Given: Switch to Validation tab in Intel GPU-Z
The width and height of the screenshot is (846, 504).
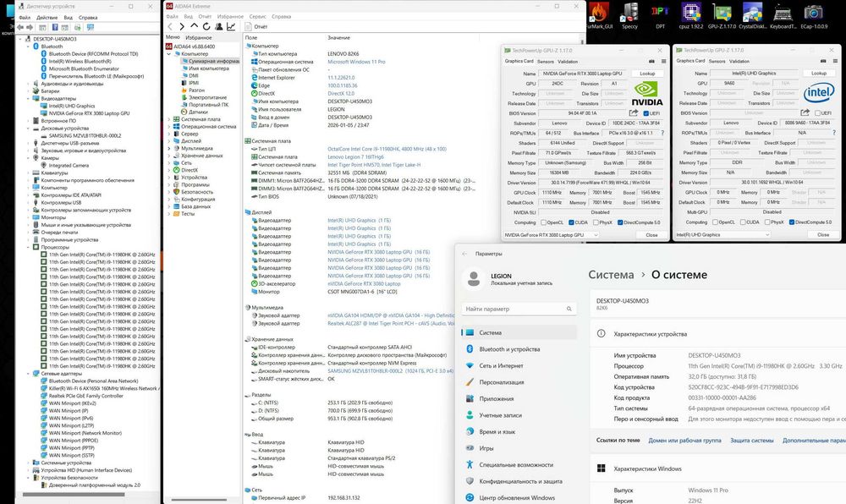Looking at the screenshot, I should pyautogui.click(x=739, y=61).
